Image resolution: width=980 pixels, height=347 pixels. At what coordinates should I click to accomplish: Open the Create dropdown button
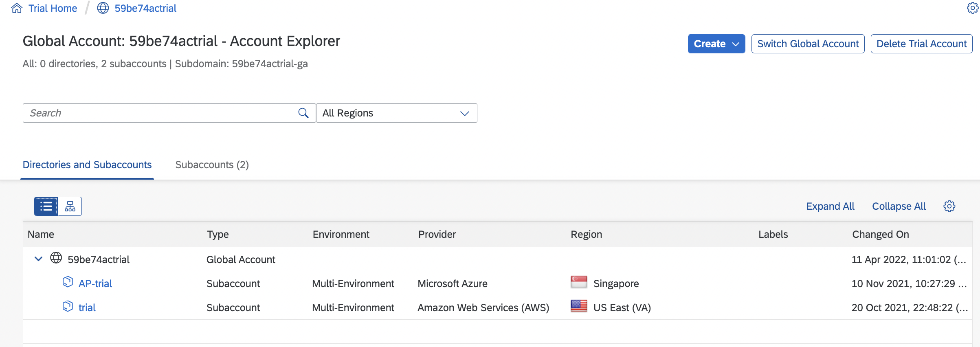716,44
